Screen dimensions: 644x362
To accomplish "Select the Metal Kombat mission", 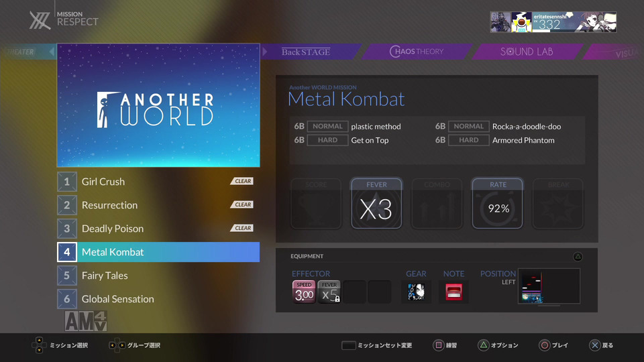I will (158, 251).
